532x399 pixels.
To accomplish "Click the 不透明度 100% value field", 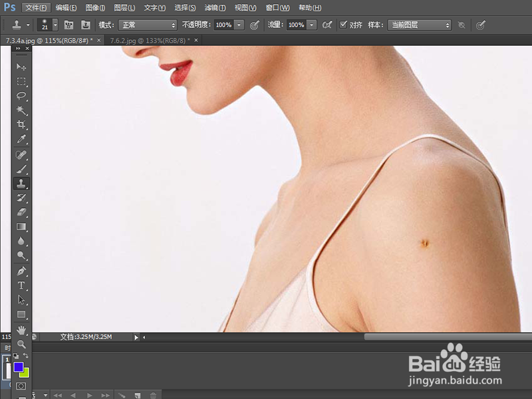I will [x=224, y=25].
